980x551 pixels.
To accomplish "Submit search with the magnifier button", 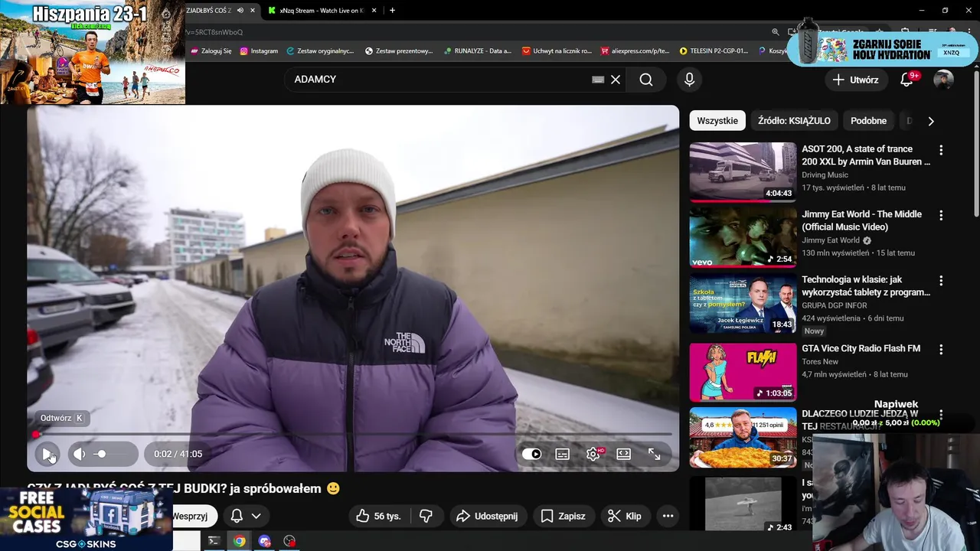I will [646, 80].
